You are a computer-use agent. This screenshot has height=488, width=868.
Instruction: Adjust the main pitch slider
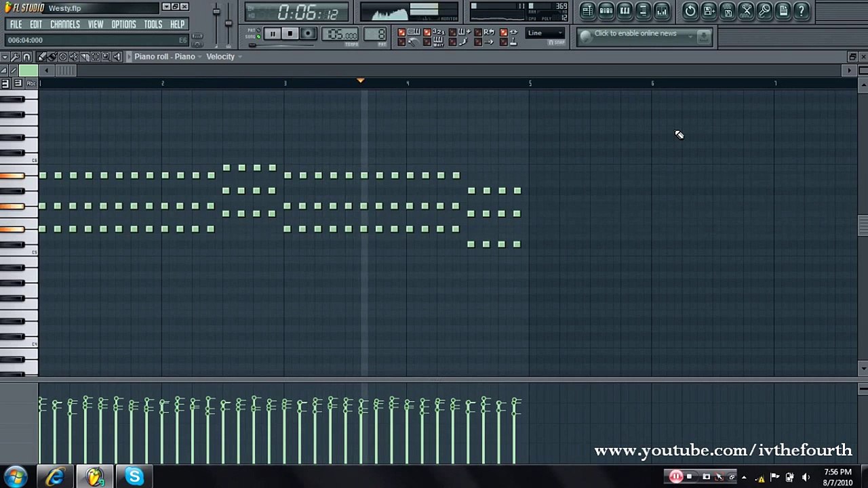(x=229, y=24)
